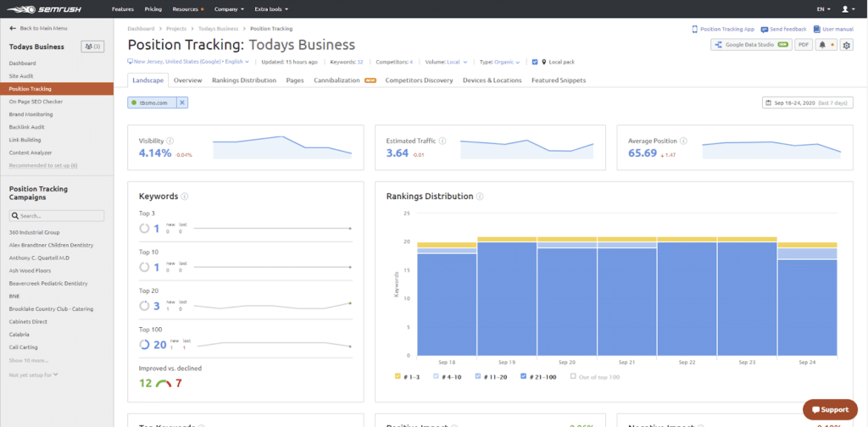Viewport: 868px width, 427px height.
Task: Select Cali Carting campaign
Action: click(23, 347)
